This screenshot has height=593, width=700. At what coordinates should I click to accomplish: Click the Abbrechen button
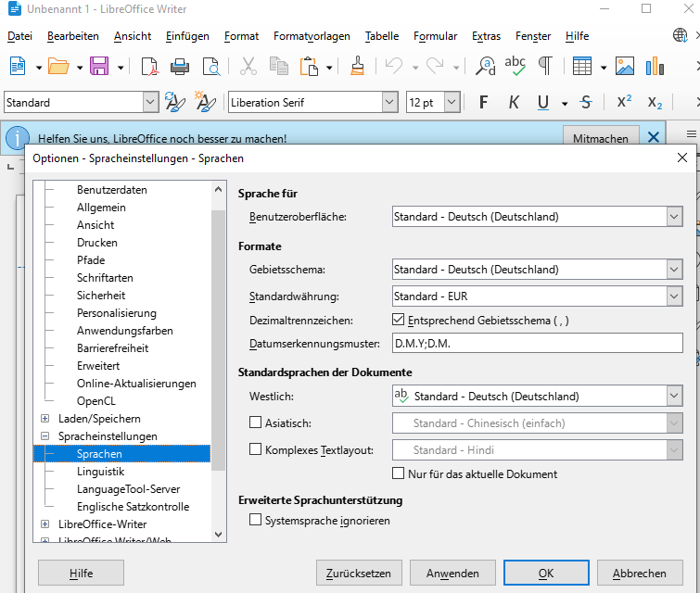pos(640,573)
